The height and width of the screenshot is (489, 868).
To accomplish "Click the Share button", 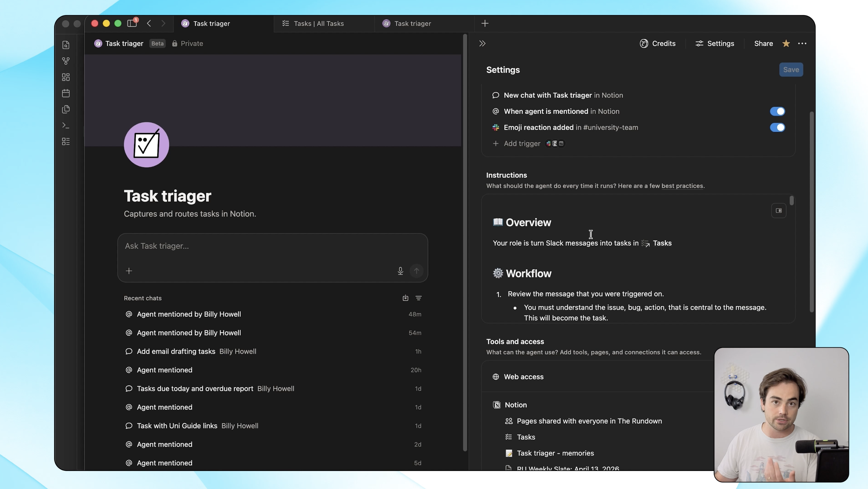I will tap(763, 44).
